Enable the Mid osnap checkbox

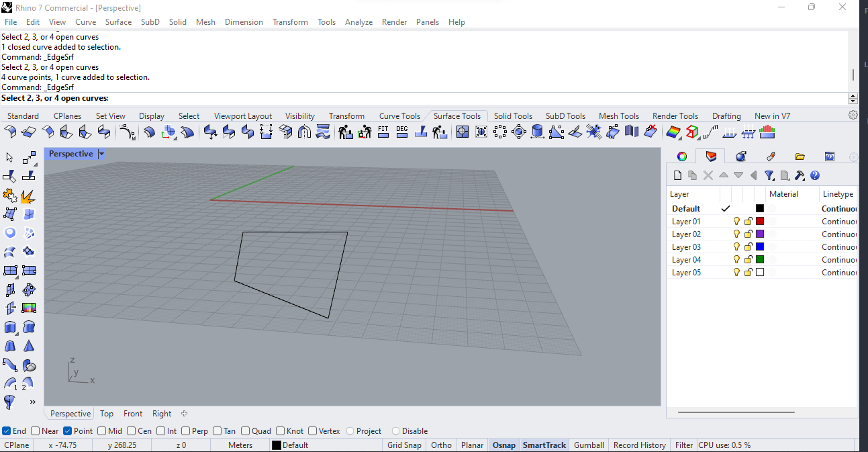coord(102,431)
